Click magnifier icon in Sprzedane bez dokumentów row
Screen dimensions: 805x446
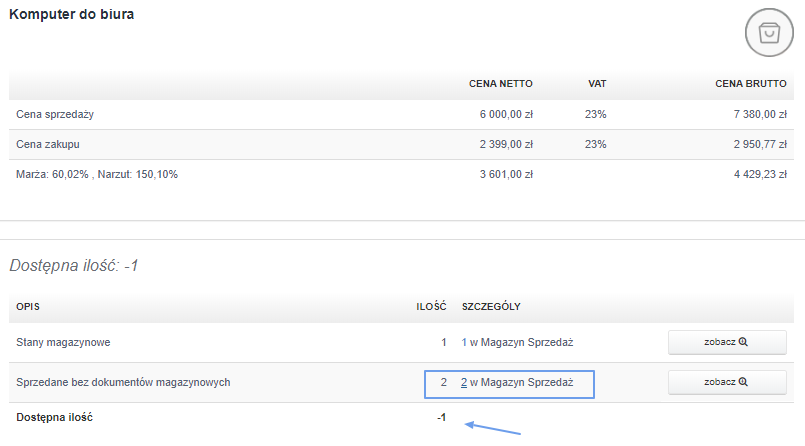tap(743, 382)
